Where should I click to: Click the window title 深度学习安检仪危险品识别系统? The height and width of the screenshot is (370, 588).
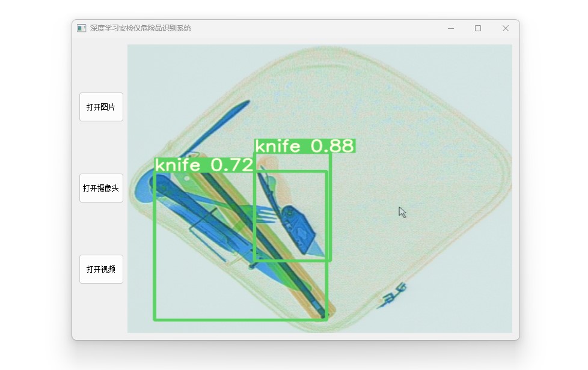pyautogui.click(x=141, y=28)
